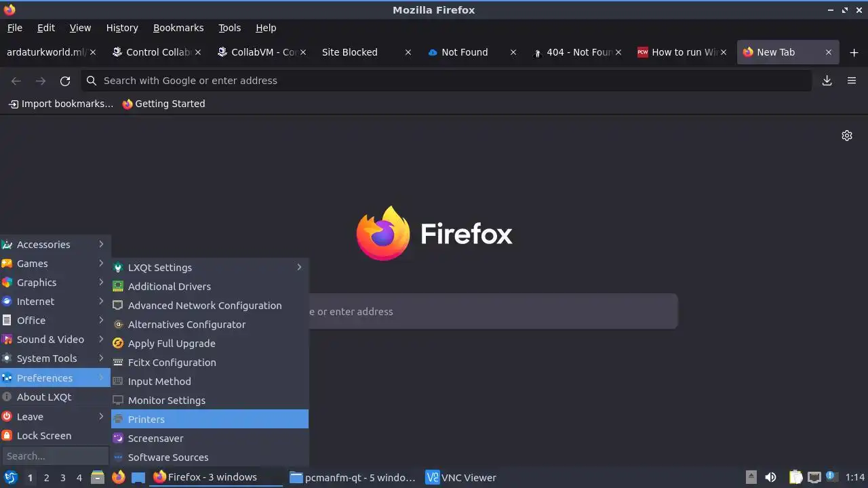Click About LXQt in the menu

tap(55, 397)
